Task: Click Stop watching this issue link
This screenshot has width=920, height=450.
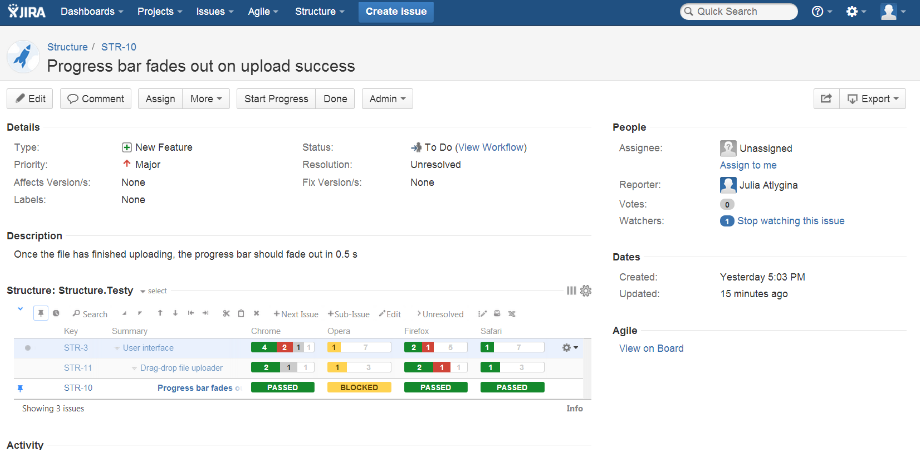Action: click(791, 221)
